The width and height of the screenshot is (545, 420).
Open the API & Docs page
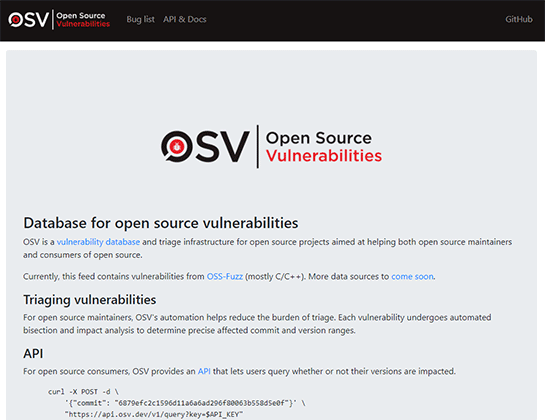(x=185, y=19)
